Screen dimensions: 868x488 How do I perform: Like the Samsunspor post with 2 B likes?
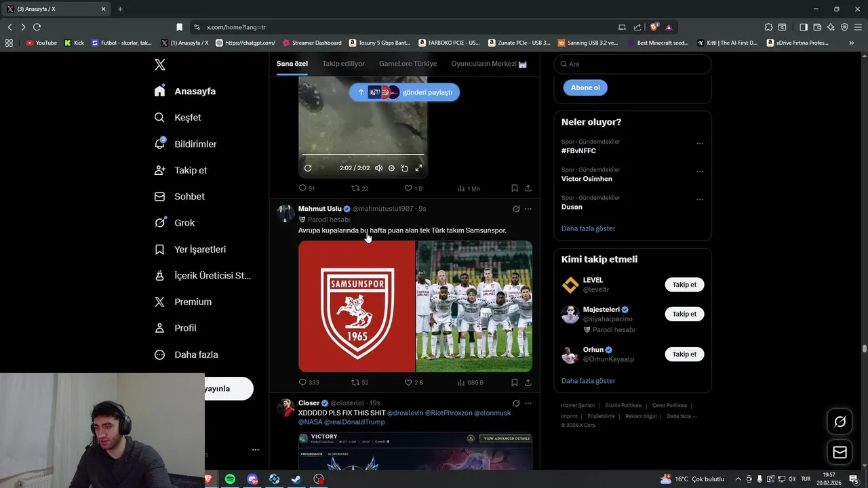(x=414, y=382)
